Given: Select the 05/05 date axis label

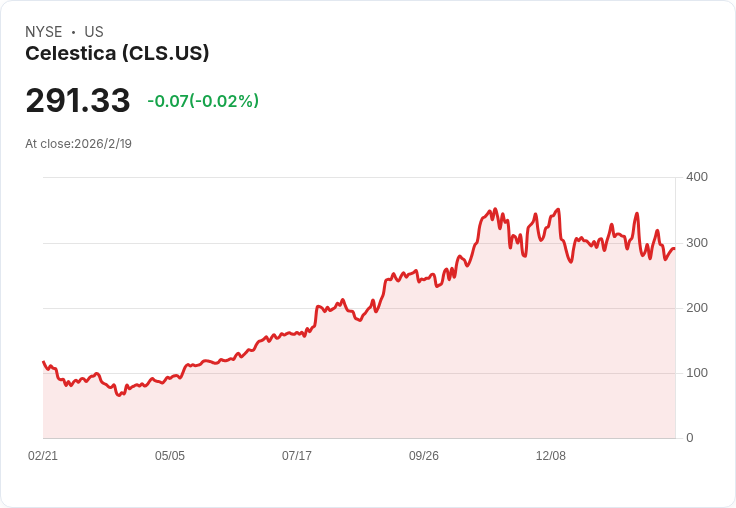Looking at the screenshot, I should (x=170, y=456).
